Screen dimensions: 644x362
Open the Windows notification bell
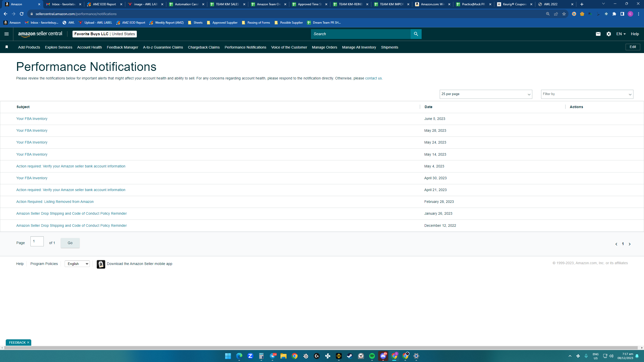pos(637,356)
